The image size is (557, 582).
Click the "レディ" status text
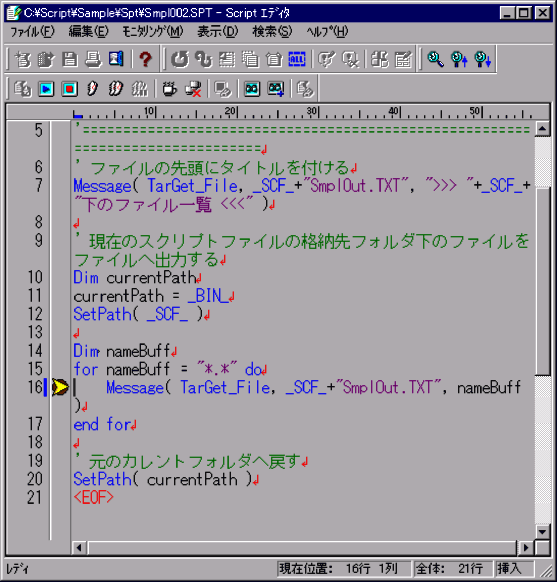tap(17, 569)
